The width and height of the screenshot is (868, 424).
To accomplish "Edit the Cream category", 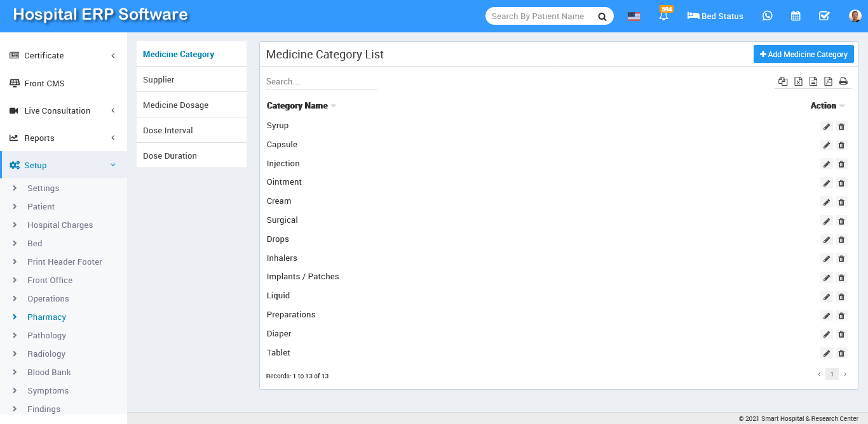I will pos(827,202).
